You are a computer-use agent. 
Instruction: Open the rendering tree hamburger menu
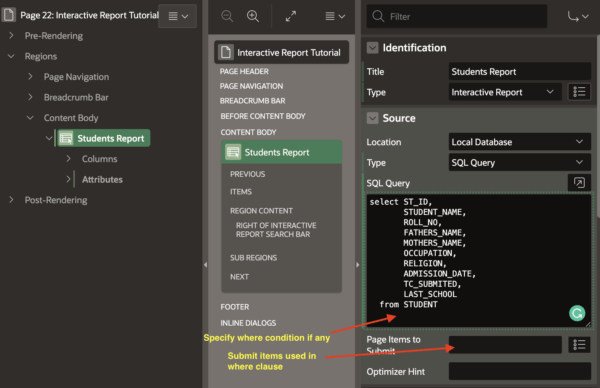[178, 16]
